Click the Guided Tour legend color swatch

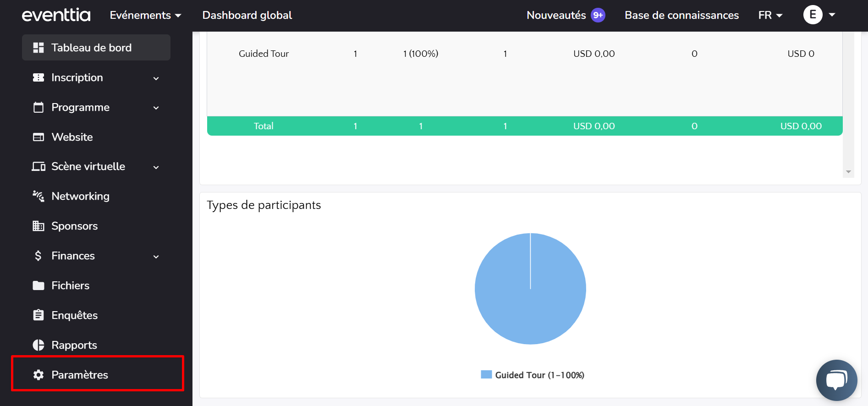[486, 374]
